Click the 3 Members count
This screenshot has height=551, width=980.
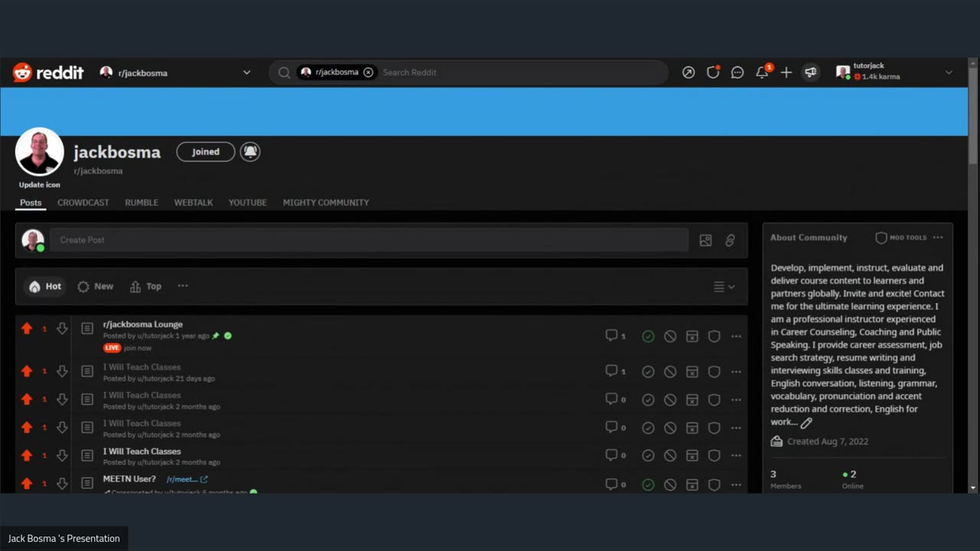[x=786, y=479]
